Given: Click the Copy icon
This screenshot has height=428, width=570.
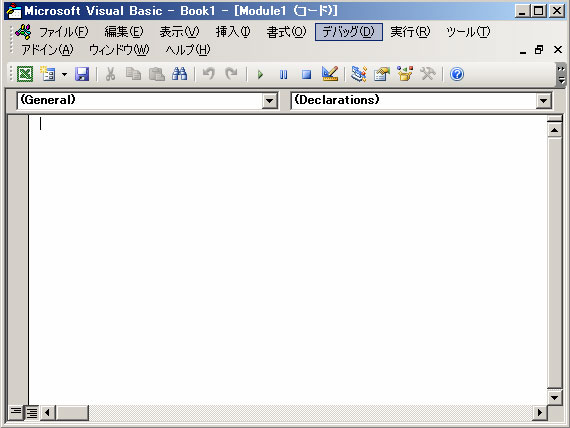Looking at the screenshot, I should [x=133, y=74].
